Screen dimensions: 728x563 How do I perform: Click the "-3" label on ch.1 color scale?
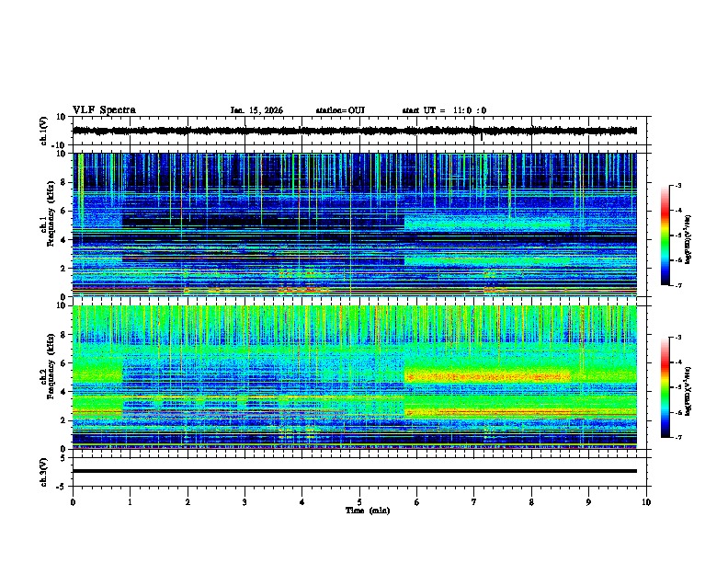point(677,185)
